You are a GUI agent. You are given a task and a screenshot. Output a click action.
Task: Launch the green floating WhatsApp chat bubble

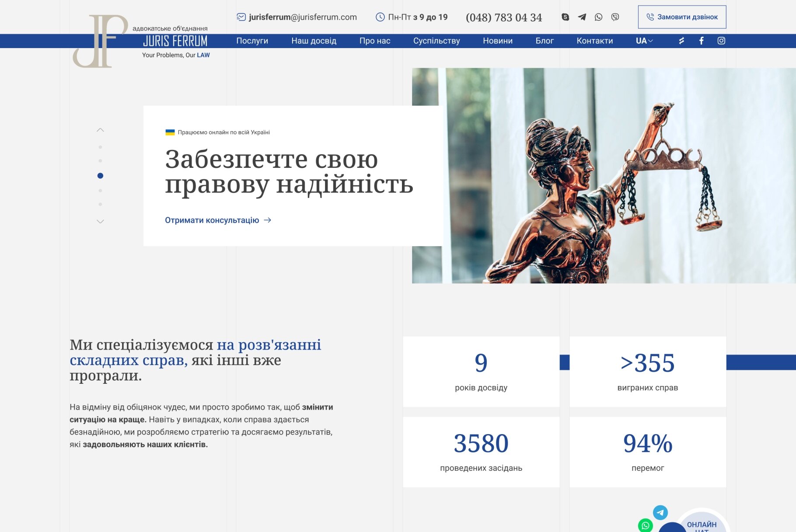(x=646, y=525)
